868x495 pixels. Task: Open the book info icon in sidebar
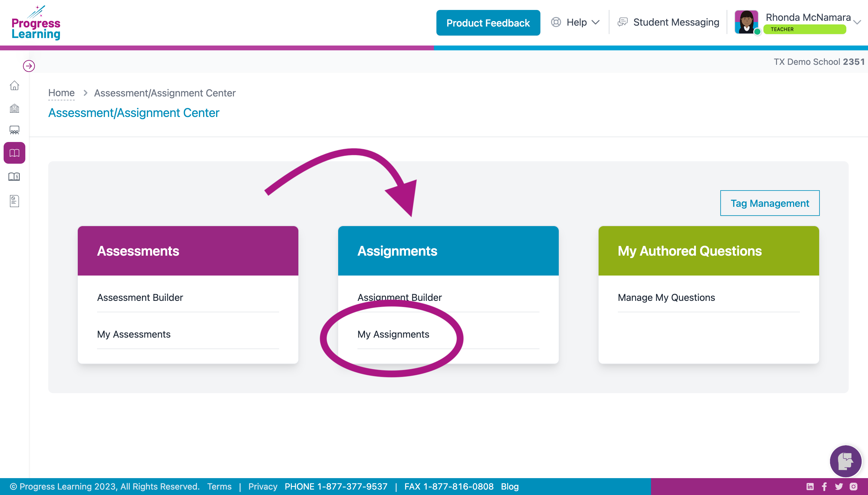click(14, 177)
